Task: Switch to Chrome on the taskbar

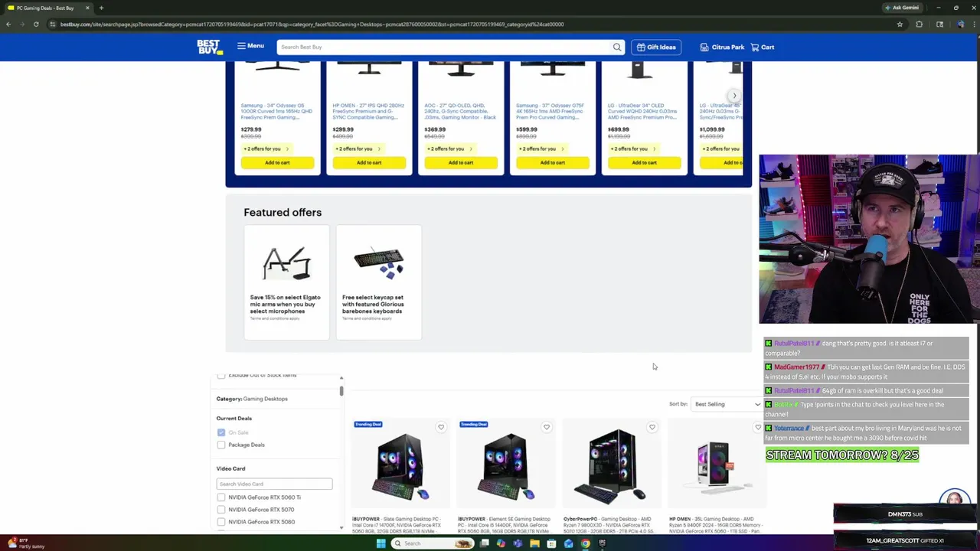Action: [585, 543]
